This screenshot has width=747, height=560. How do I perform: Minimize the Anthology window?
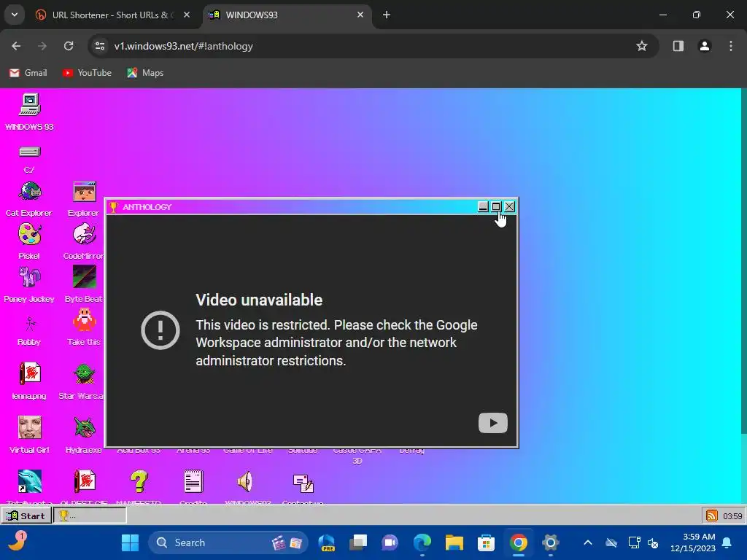[x=483, y=206]
